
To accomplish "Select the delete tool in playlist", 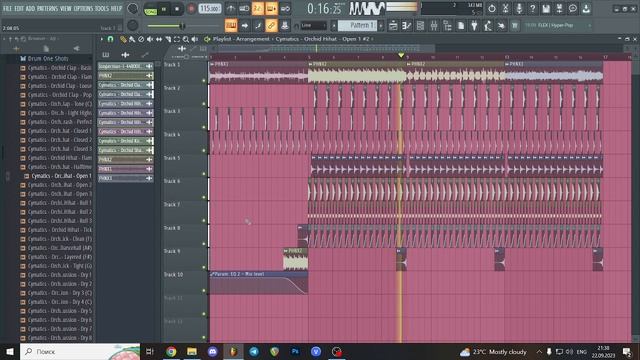I will tap(141, 39).
